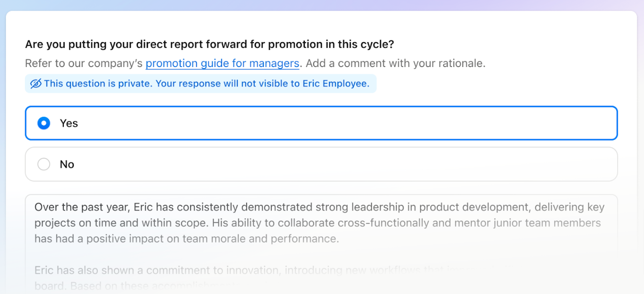Select the No radio button
The height and width of the screenshot is (294, 644).
[x=44, y=164]
